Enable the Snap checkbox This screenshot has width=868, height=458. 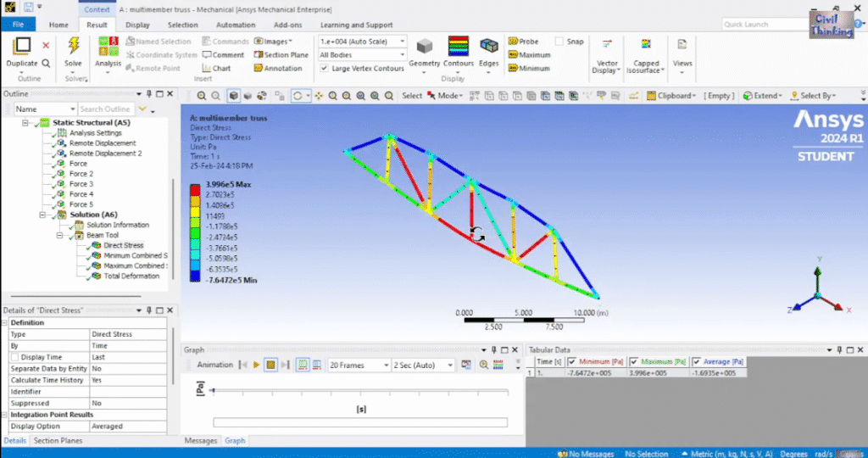[559, 41]
